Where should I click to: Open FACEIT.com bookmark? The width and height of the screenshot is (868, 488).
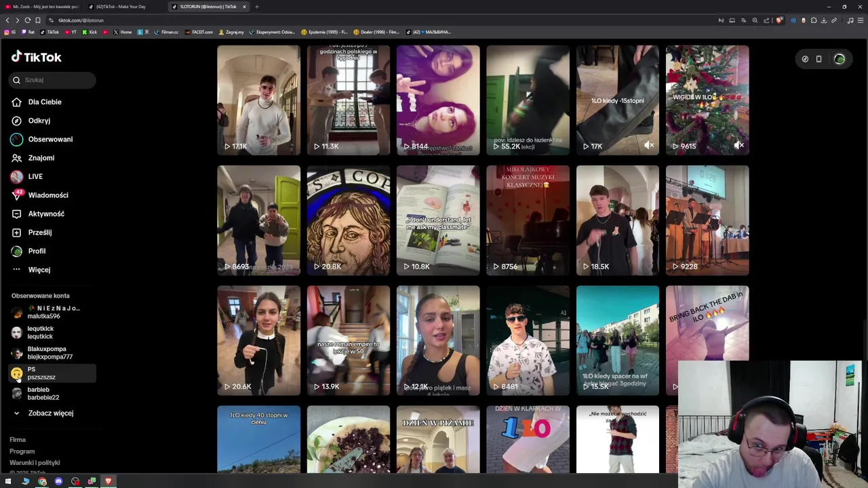[x=199, y=32]
